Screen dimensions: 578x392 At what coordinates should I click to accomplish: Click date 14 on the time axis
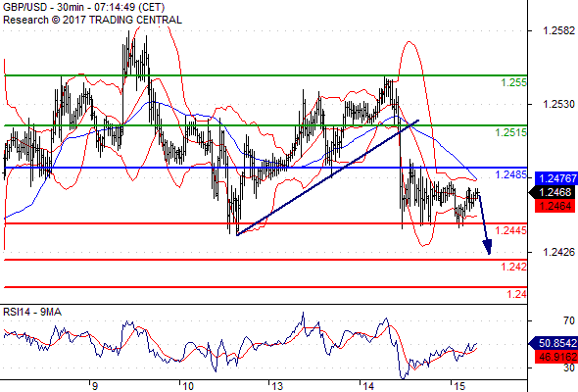point(368,386)
